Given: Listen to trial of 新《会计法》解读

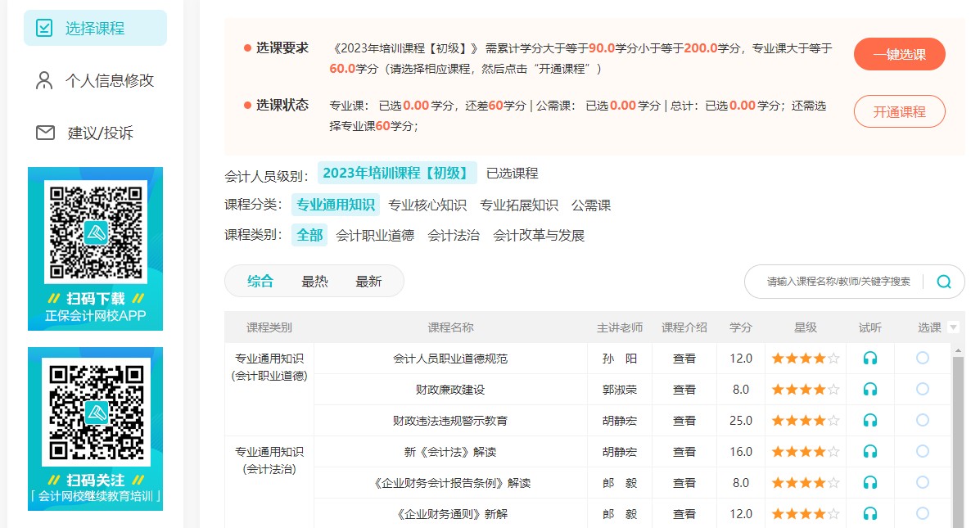Looking at the screenshot, I should coord(870,452).
